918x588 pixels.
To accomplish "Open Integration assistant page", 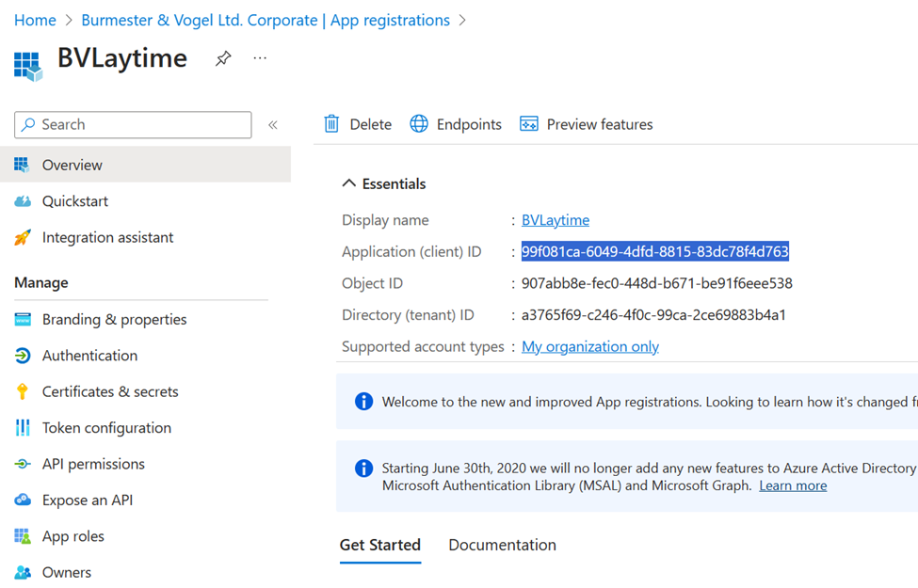I will 107,237.
